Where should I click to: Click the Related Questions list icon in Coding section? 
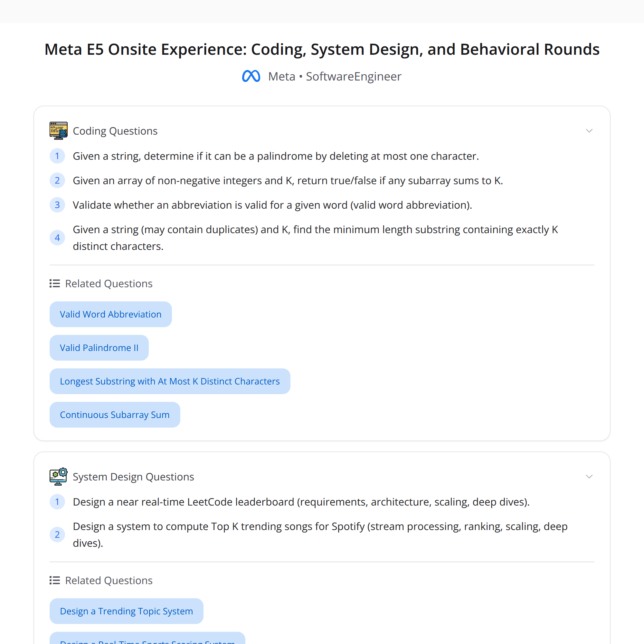coord(54,283)
